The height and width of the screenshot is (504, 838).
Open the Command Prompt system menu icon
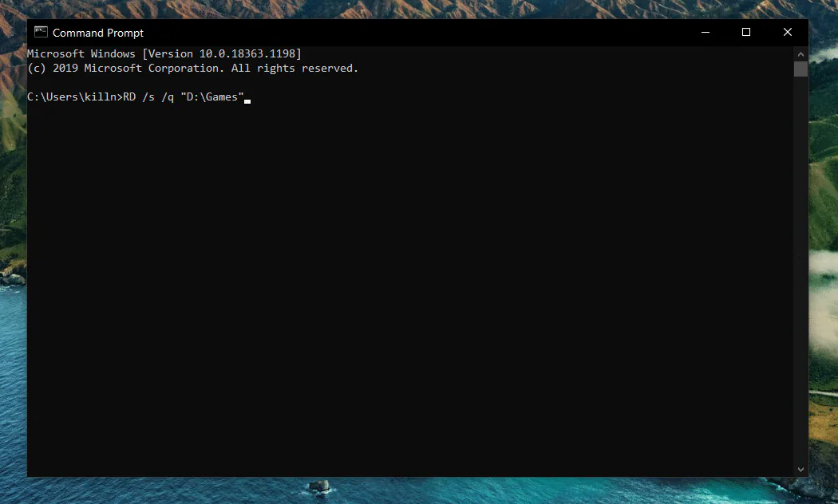coord(41,33)
